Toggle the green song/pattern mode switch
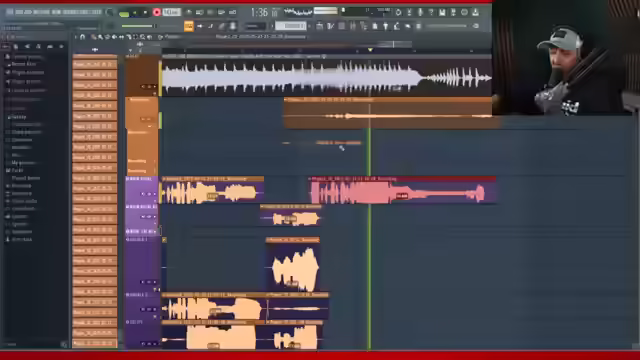This screenshot has height=360, width=640. click(124, 13)
